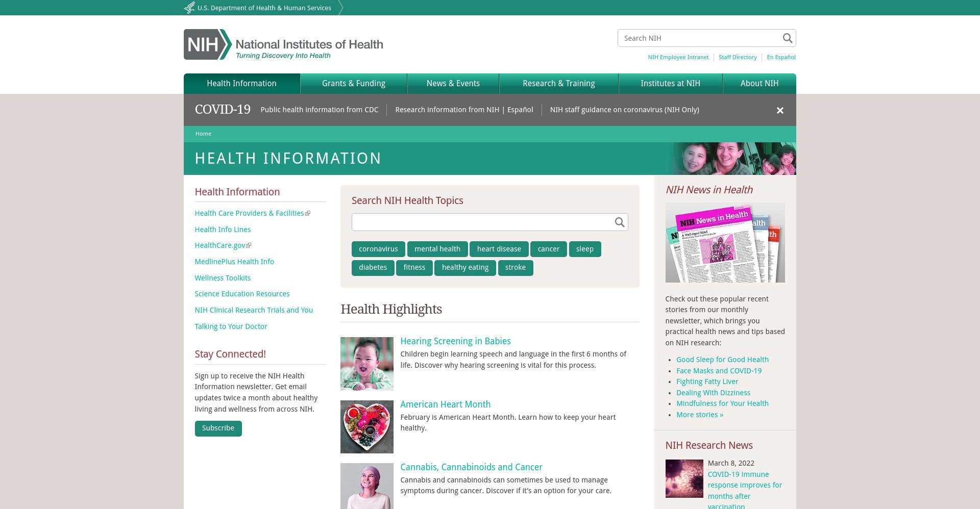Screen dimensions: 980x509
Task: Open Public health information from CDC
Action: 320,110
